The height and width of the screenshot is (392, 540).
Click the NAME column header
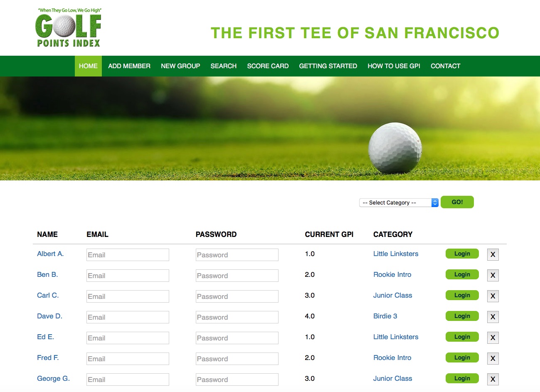click(x=47, y=234)
